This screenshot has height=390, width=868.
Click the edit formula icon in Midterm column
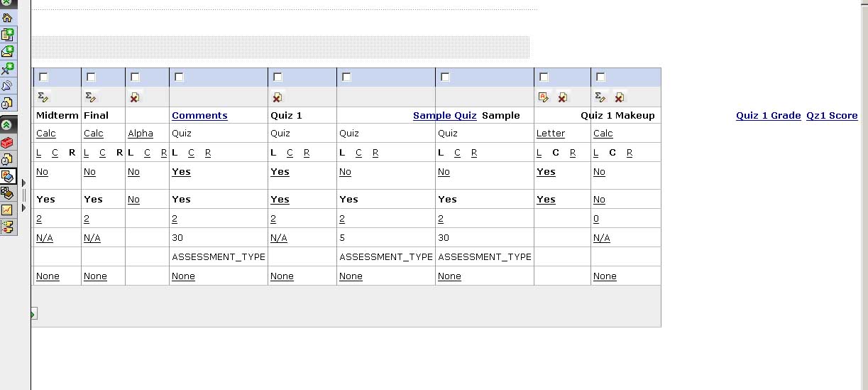[x=43, y=97]
